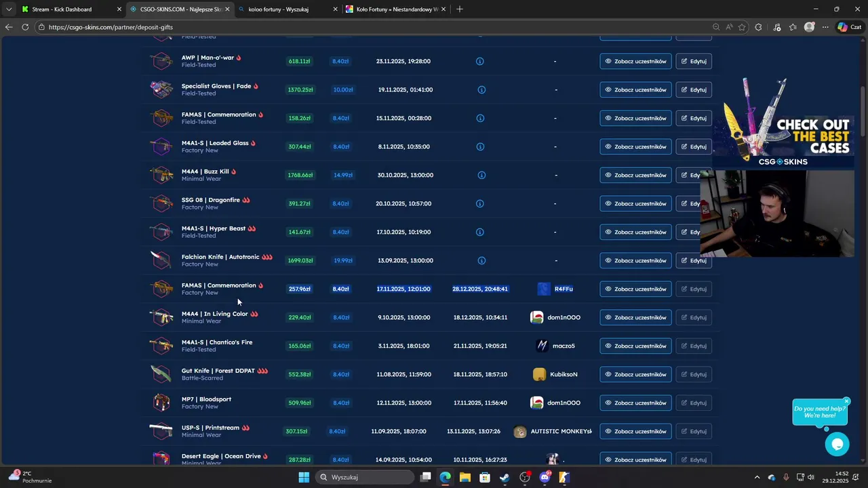Select 19.99zł in Falchion Knife row

[342, 260]
